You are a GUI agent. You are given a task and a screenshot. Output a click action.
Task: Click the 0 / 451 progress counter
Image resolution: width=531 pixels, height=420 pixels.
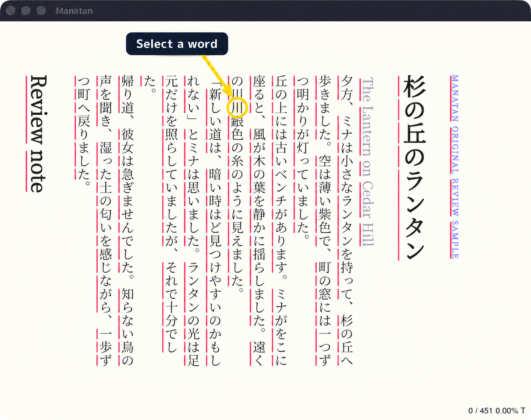tap(480, 411)
